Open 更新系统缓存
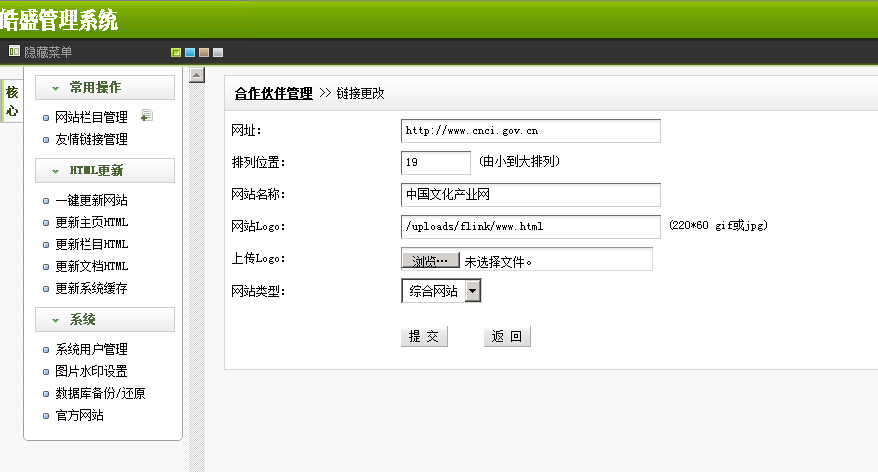The height and width of the screenshot is (472, 878). pyautogui.click(x=91, y=288)
